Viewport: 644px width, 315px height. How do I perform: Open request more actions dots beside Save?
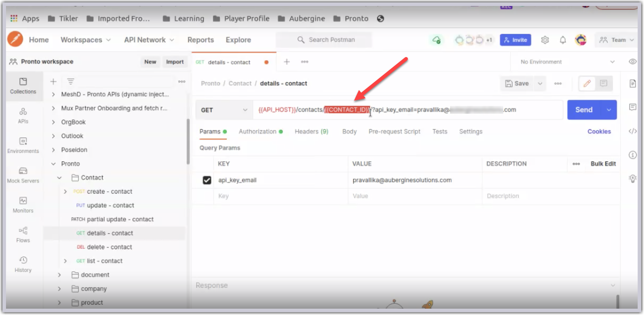click(558, 83)
